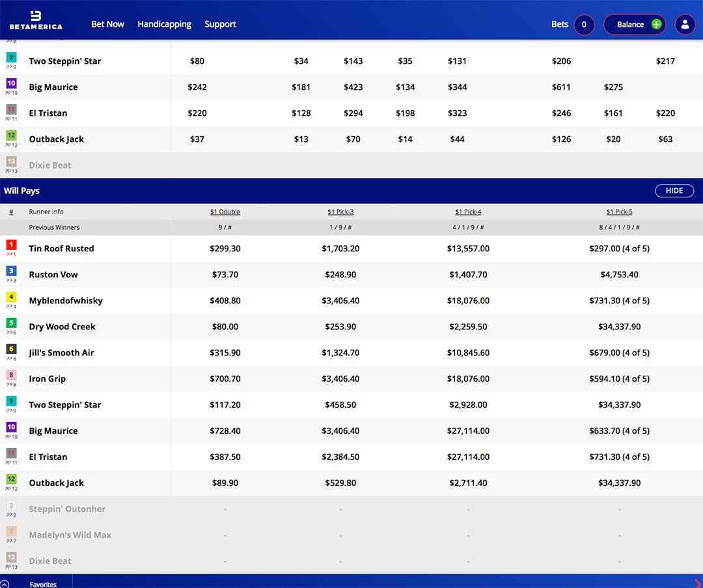Viewport: 703px width, 588px height.
Task: Open the Bet Now menu
Action: [x=107, y=24]
